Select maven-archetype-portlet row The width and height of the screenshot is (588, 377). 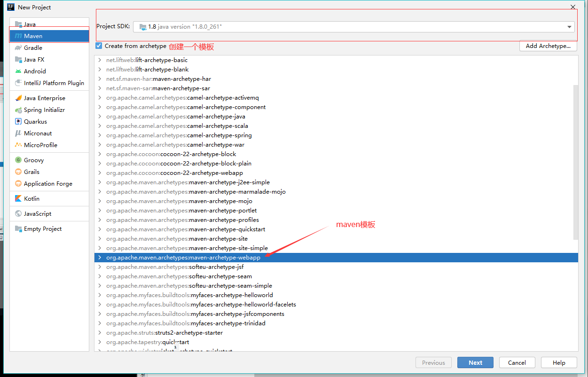pos(336,211)
